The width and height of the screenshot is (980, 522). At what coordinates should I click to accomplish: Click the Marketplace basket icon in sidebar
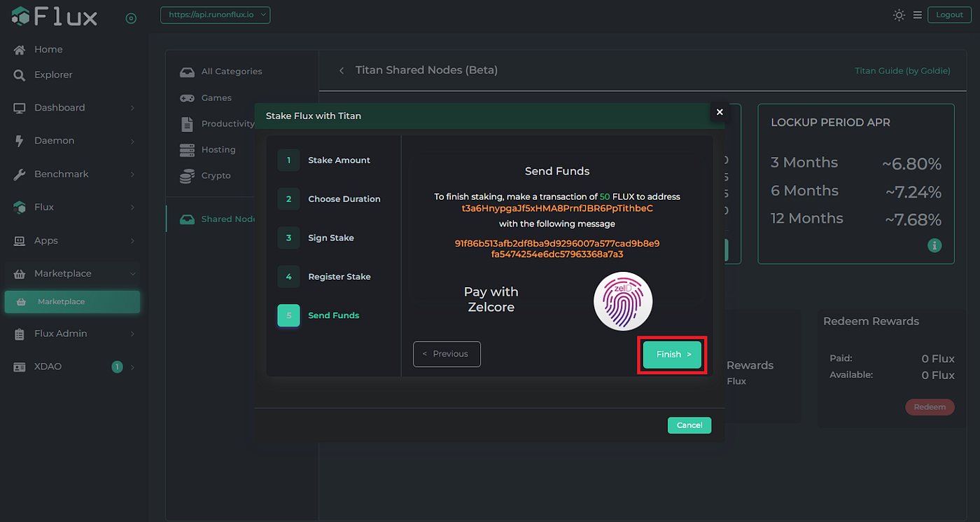[20, 273]
